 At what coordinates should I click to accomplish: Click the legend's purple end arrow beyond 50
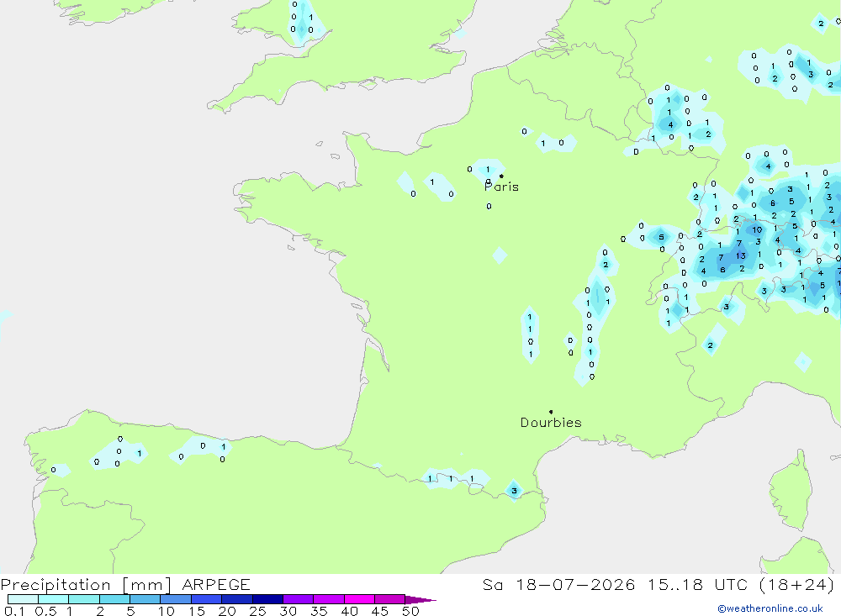(x=420, y=599)
